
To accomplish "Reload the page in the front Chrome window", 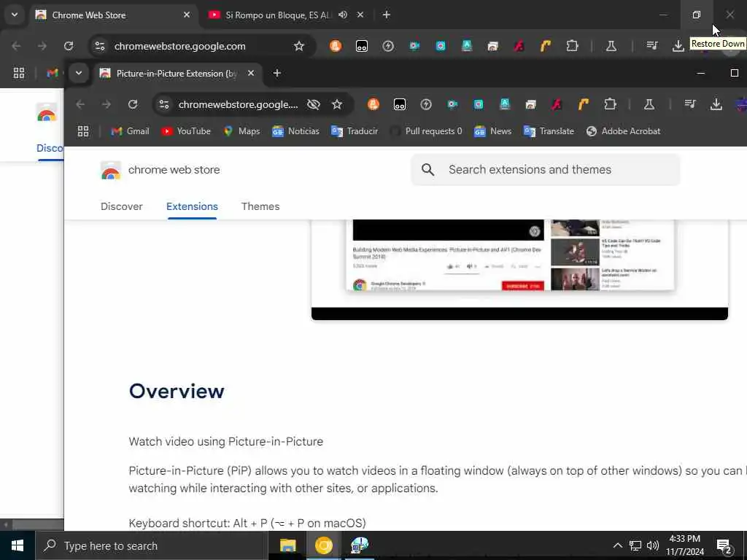I will click(133, 104).
